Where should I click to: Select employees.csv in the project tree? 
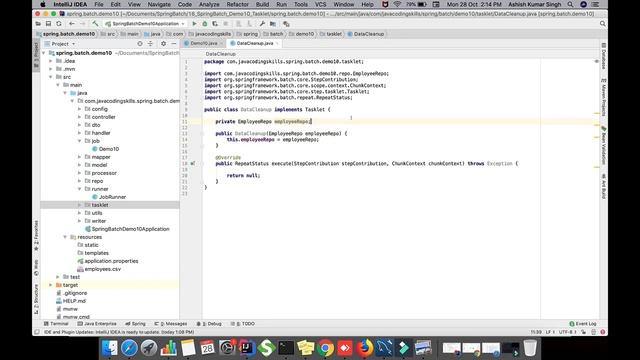tap(99, 269)
